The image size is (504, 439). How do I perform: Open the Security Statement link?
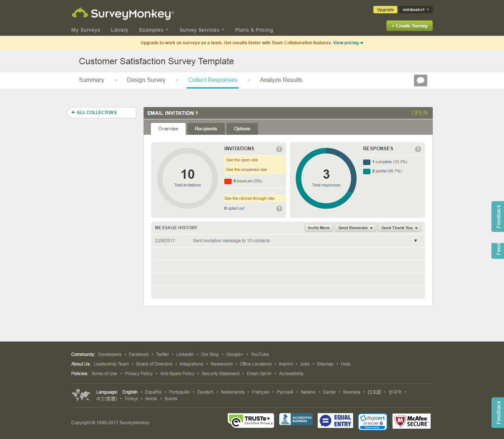pyautogui.click(x=221, y=374)
